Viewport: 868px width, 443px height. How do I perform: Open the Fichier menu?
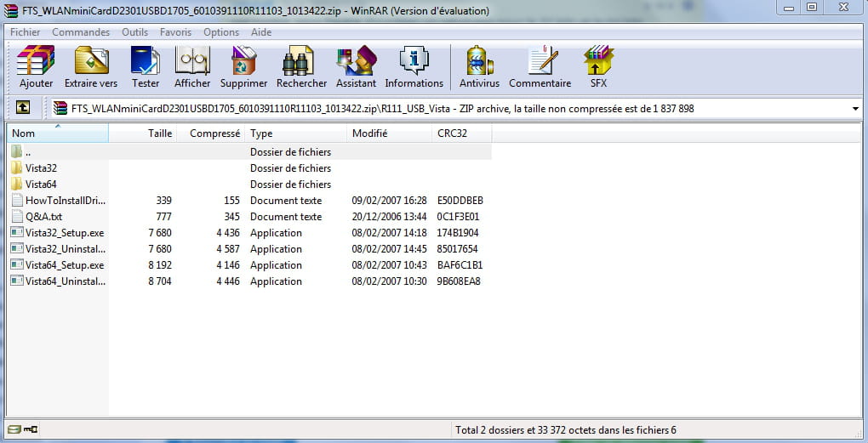(x=26, y=32)
